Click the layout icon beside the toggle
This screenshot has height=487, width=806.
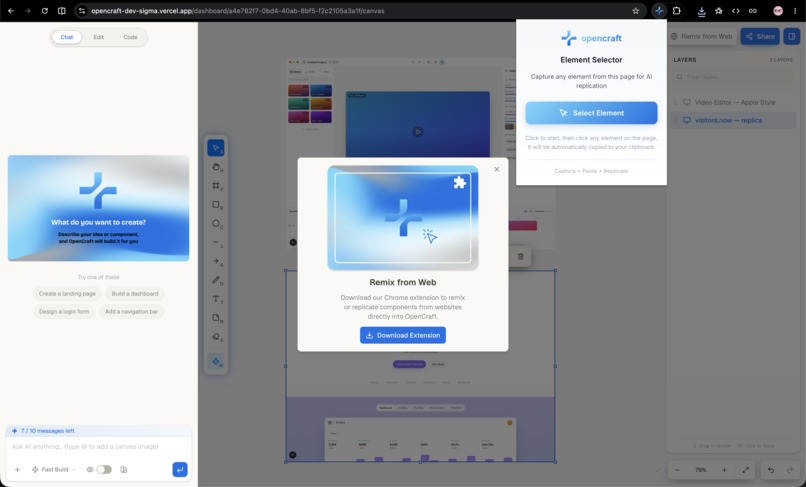pyautogui.click(x=124, y=470)
